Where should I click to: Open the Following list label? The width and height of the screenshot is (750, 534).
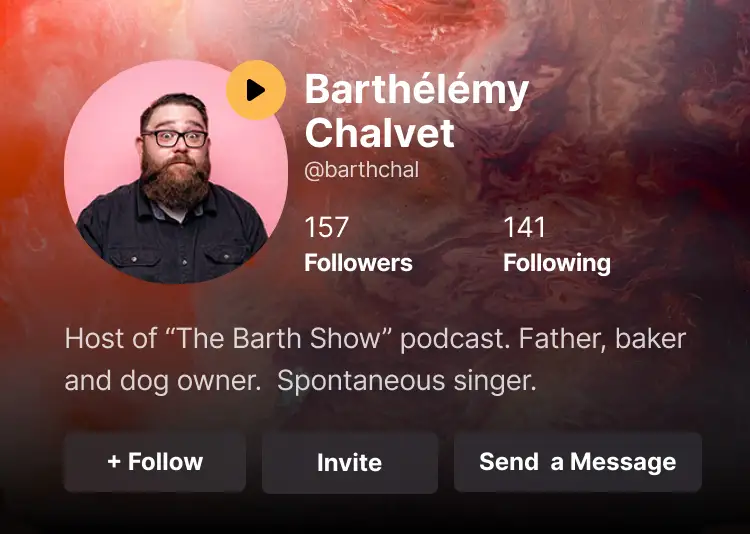pos(557,264)
